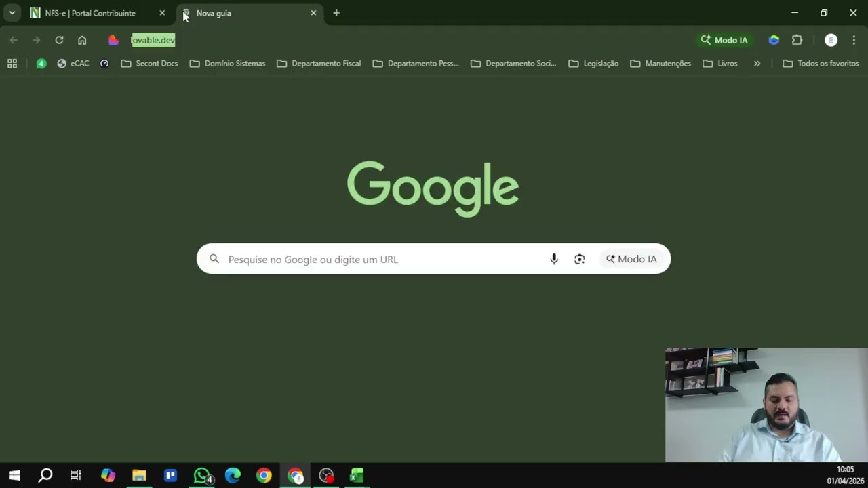Open the apps grid in bookmarks bar
The height and width of the screenshot is (488, 868).
pyautogui.click(x=12, y=63)
